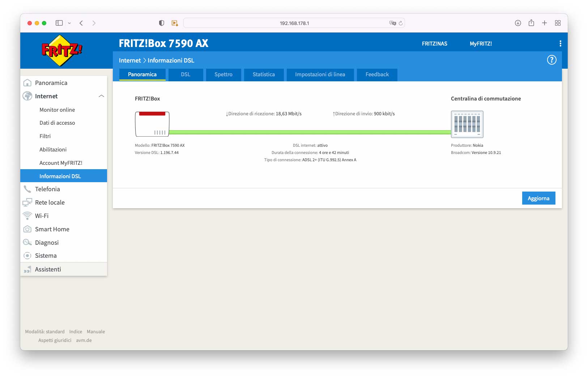Go forward with Safari forward arrow

click(94, 23)
